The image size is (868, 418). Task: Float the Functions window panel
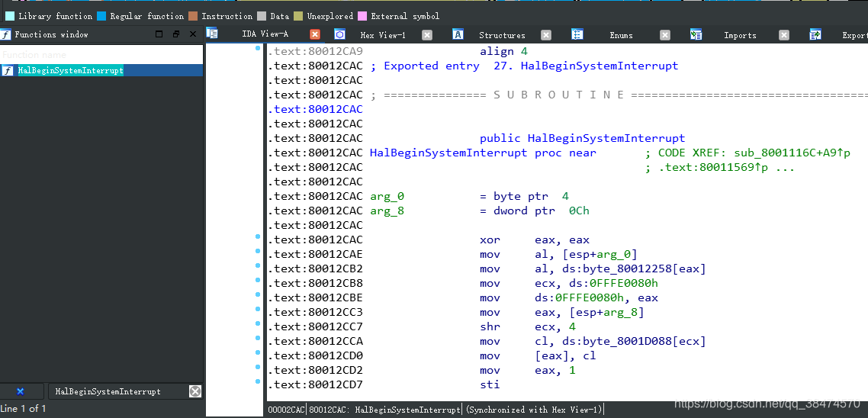[x=176, y=34]
